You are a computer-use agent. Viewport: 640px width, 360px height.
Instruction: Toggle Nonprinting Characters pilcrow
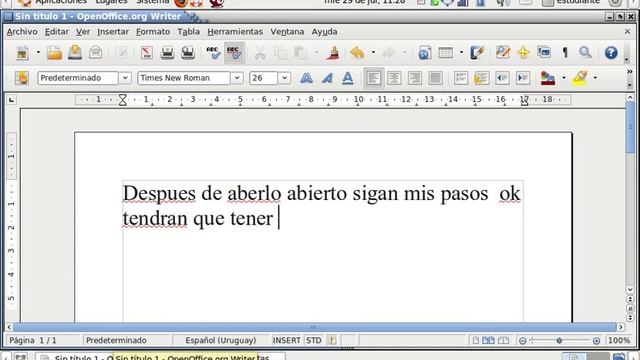(x=565, y=53)
